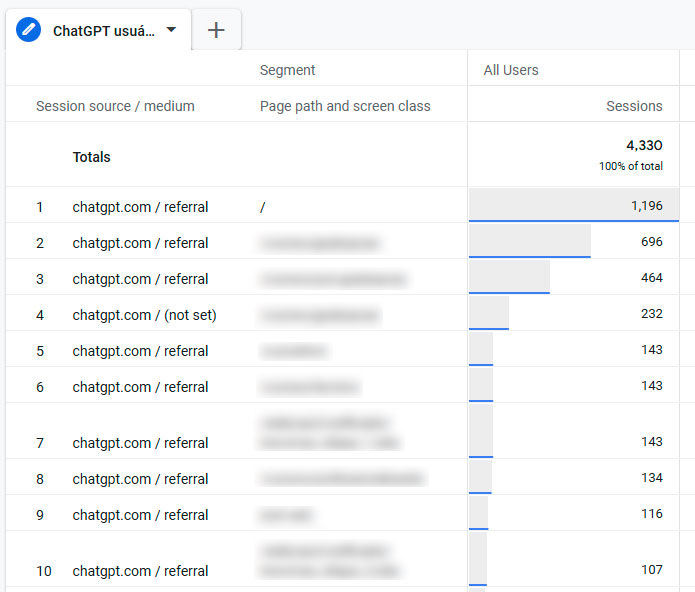Click the Segment label
The image size is (695, 592).
coord(287,70)
